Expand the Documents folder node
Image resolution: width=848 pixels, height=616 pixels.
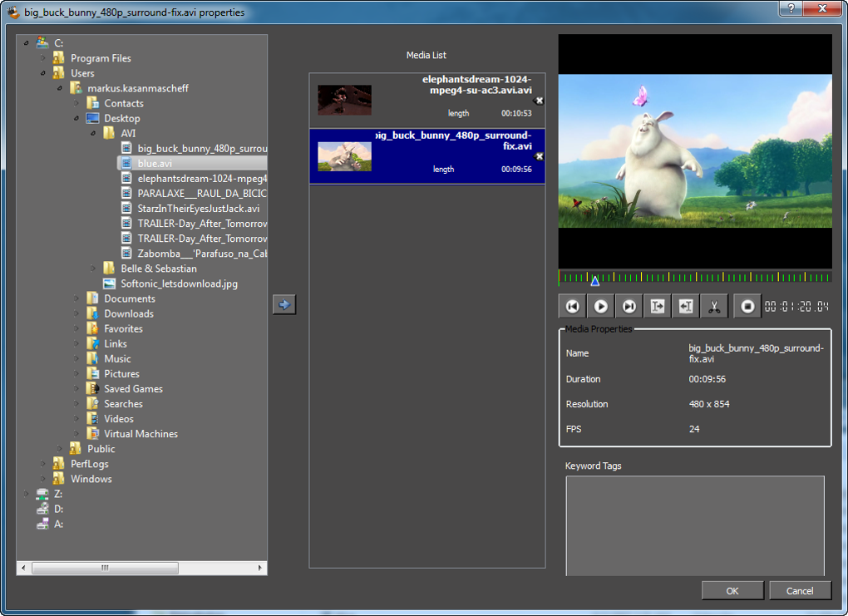(x=76, y=298)
